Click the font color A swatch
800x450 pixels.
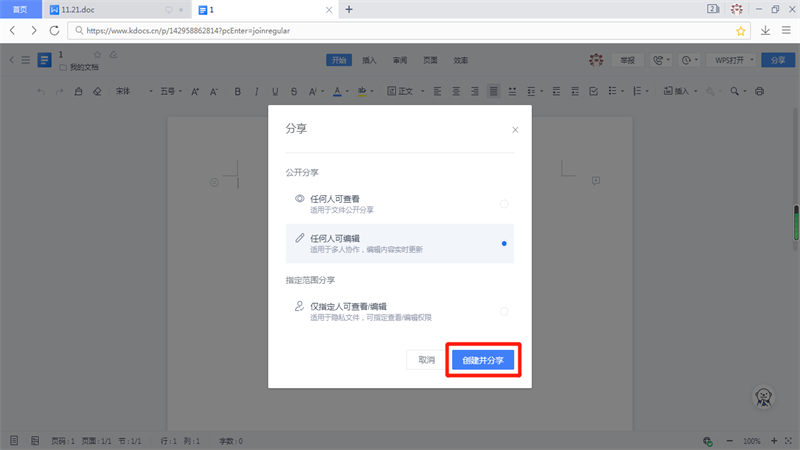(x=337, y=91)
